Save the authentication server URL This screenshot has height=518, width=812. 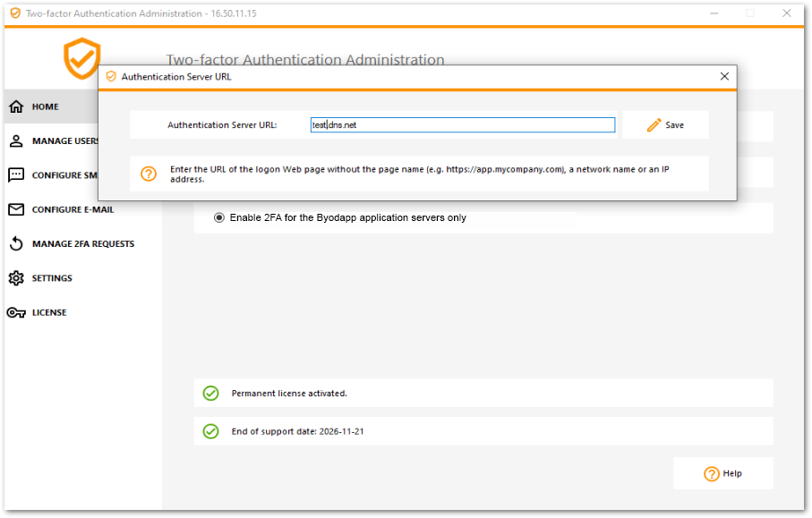665,124
